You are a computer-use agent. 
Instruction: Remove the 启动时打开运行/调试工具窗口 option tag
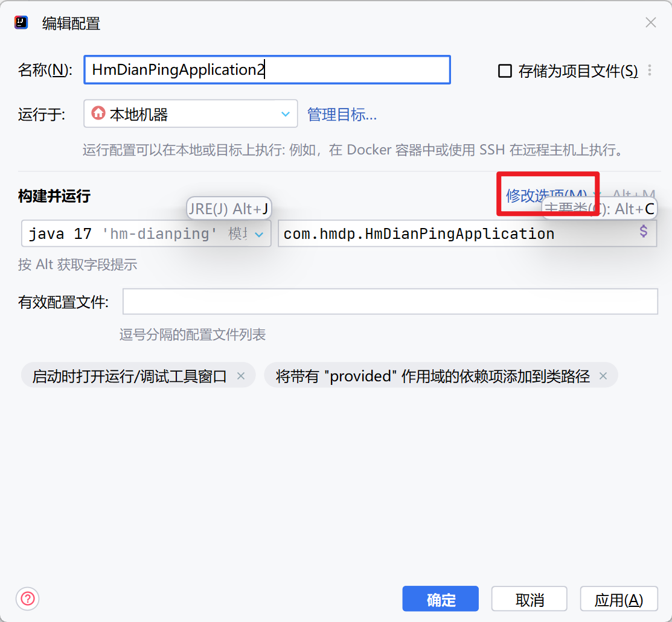coord(241,376)
